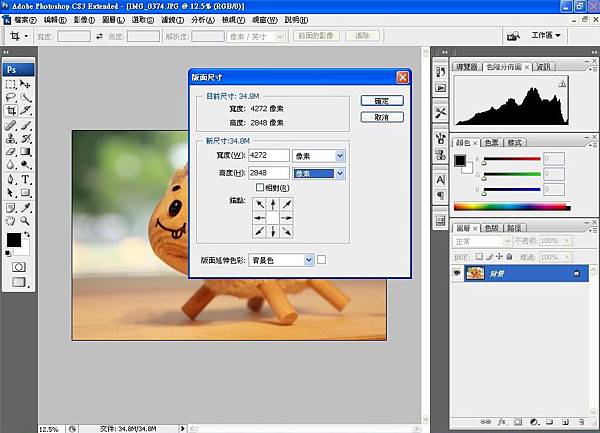Image resolution: width=600 pixels, height=433 pixels.
Task: Select the Slice tool
Action: 25,111
